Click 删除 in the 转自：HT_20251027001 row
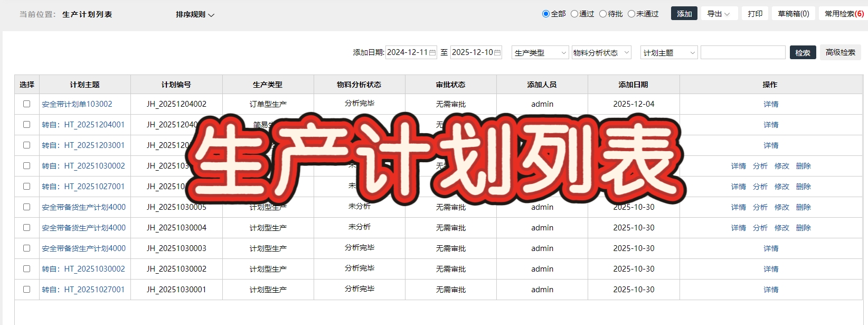Screen dimensions: 868x325 (803, 187)
